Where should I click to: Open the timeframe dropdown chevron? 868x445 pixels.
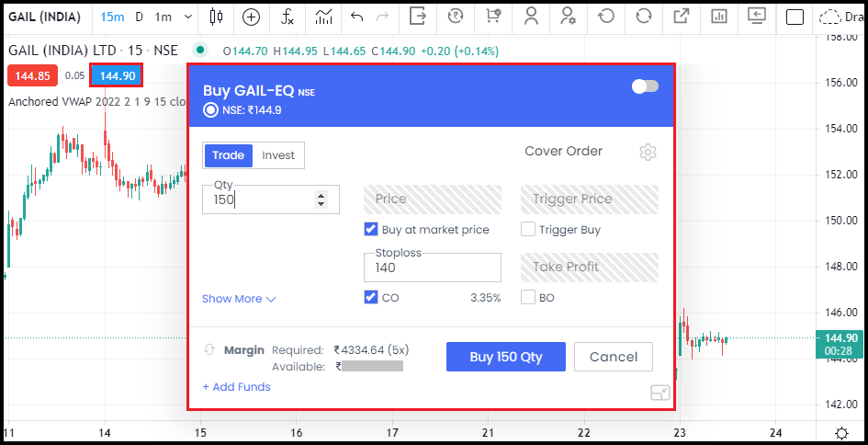(189, 17)
